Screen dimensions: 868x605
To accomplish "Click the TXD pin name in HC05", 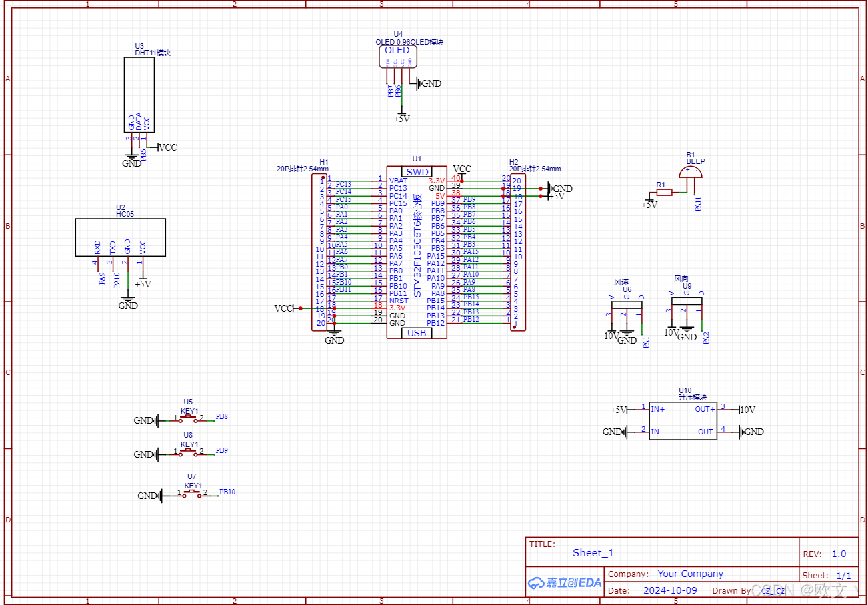I will click(x=113, y=247).
